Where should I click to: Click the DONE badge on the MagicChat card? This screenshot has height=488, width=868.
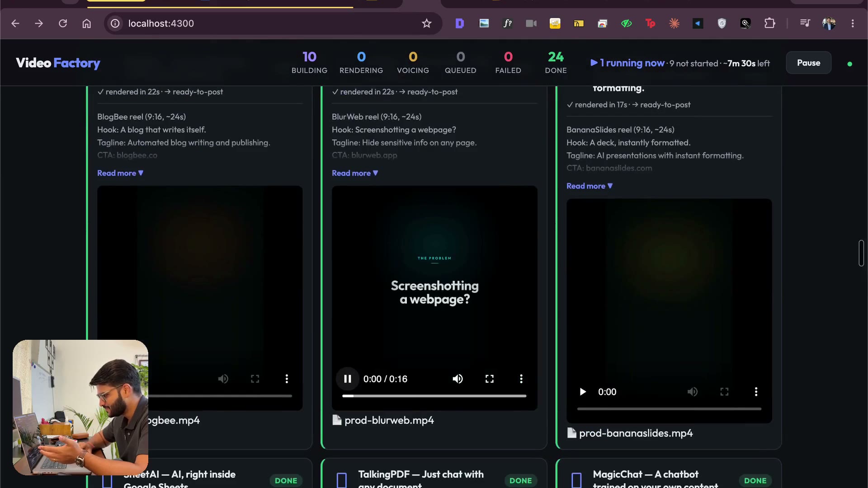tap(755, 481)
